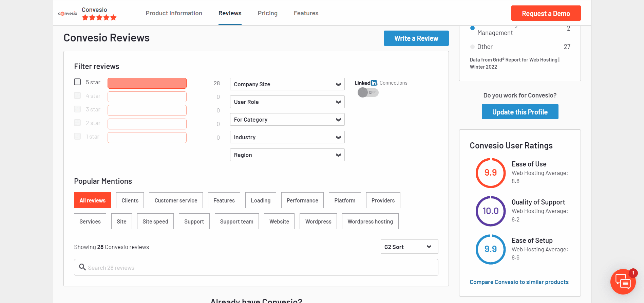This screenshot has width=644, height=303.
Task: Select the Site mention tag
Action: [x=121, y=221]
